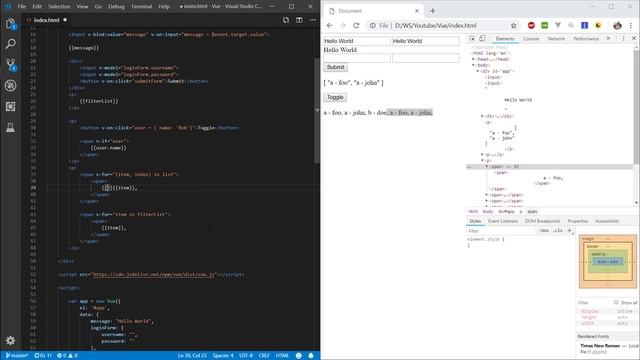Screen dimensions: 640x360
Task: Open the Terminal menu in VS Code
Action: [141, 7]
